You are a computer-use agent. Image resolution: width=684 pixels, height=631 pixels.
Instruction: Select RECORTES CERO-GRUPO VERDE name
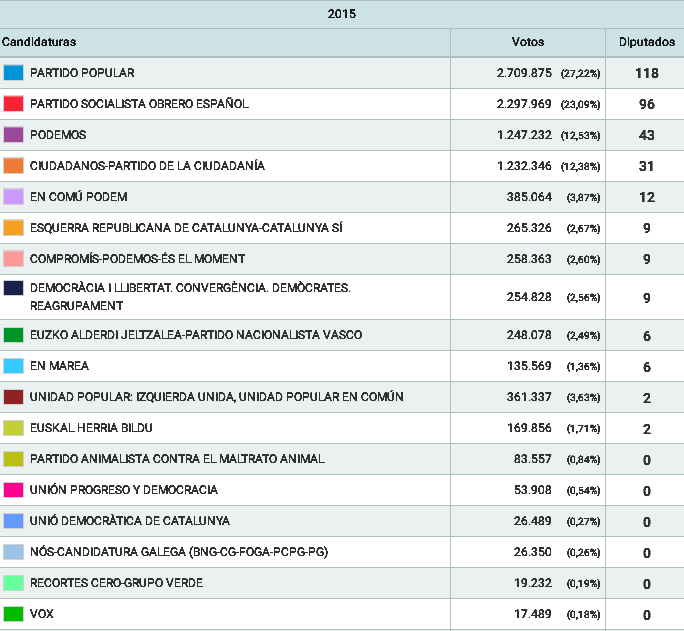(116, 583)
